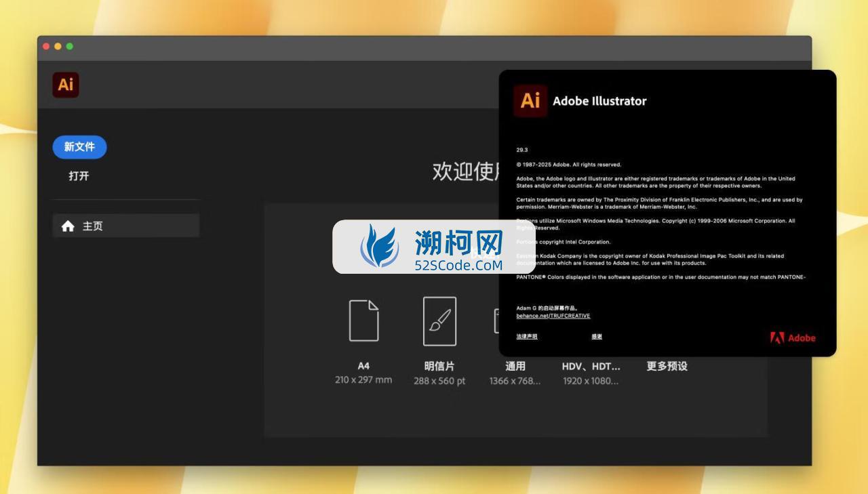The image size is (868, 494).
Task: Click the Adobe Illustrator title in About dialog
Action: (x=599, y=101)
